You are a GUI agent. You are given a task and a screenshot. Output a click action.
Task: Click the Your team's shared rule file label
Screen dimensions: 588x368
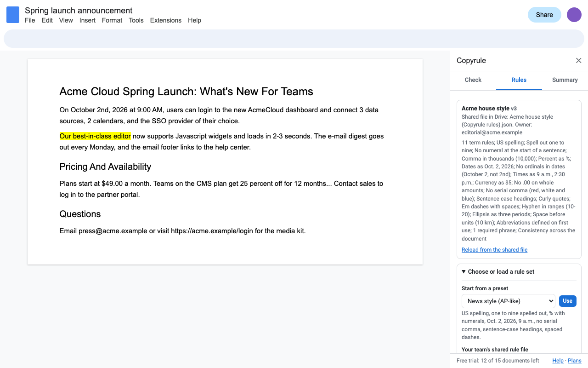495,350
